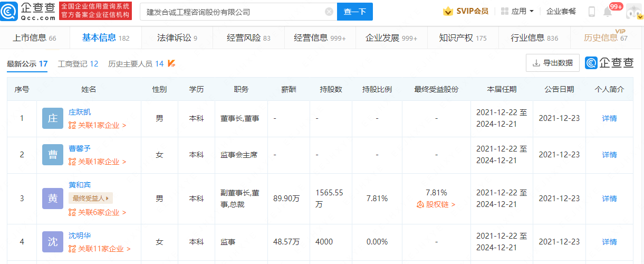Open 详情 for 黄和宾
Viewport: 644px width, 264px height.
609,199
